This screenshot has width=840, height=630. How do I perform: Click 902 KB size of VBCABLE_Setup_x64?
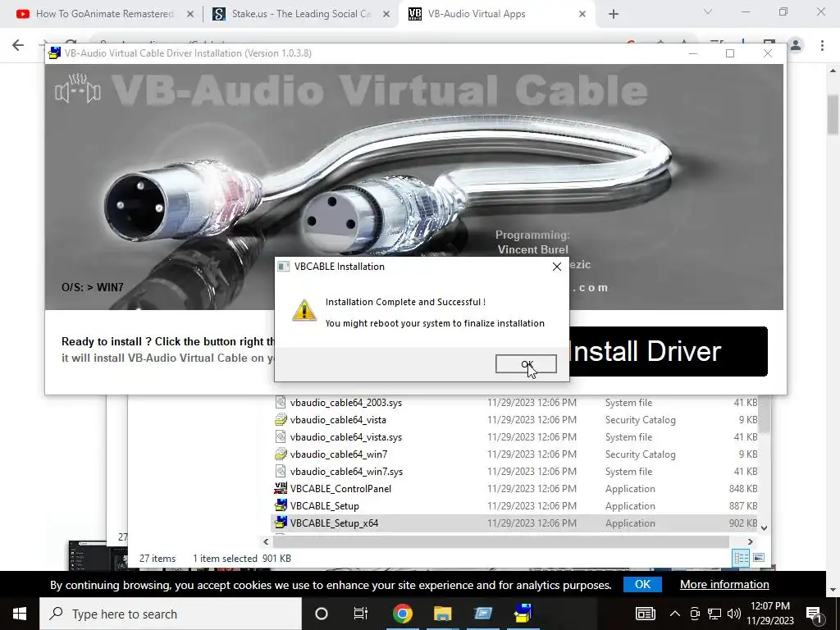[743, 523]
